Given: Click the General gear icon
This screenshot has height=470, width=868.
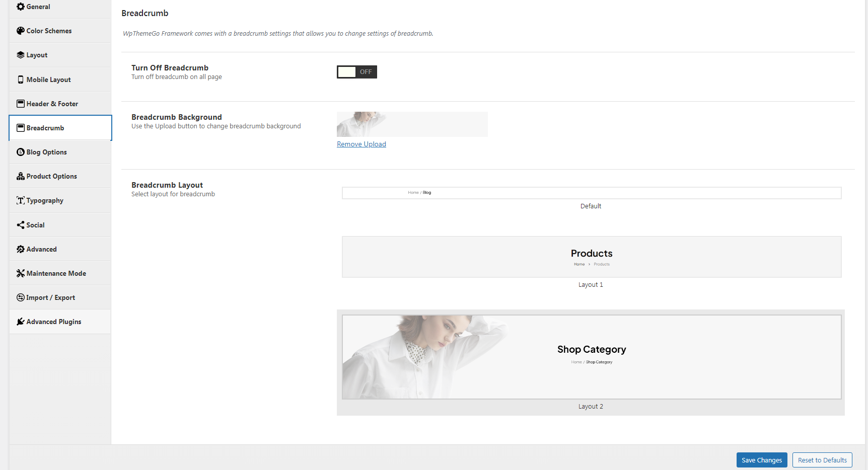Looking at the screenshot, I should (x=21, y=7).
